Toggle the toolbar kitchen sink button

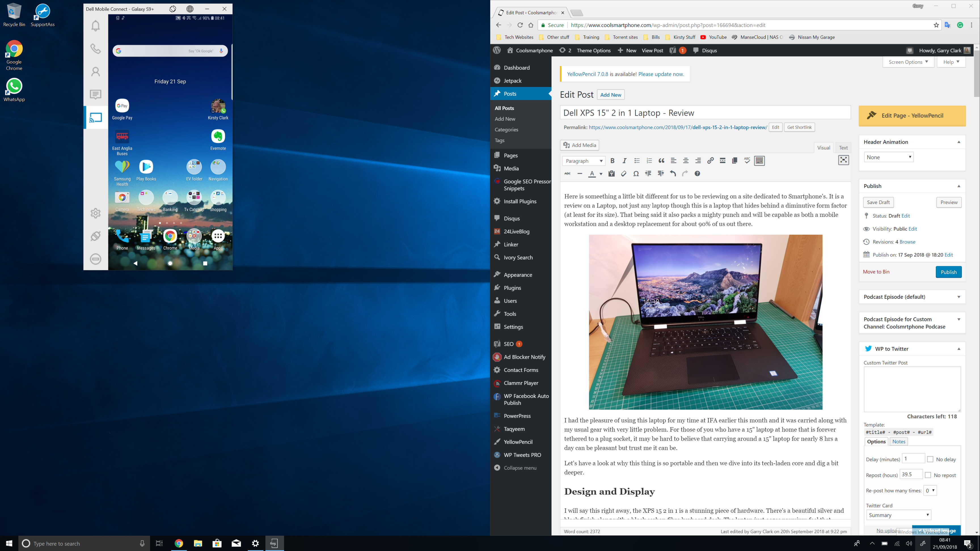[759, 161]
